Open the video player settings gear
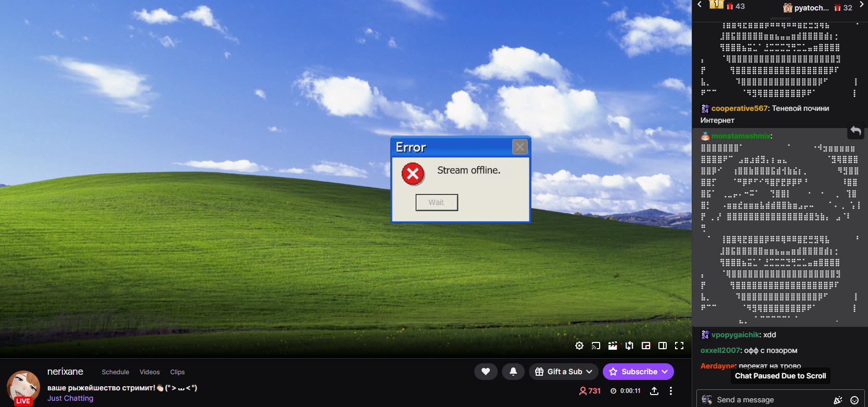 point(579,346)
